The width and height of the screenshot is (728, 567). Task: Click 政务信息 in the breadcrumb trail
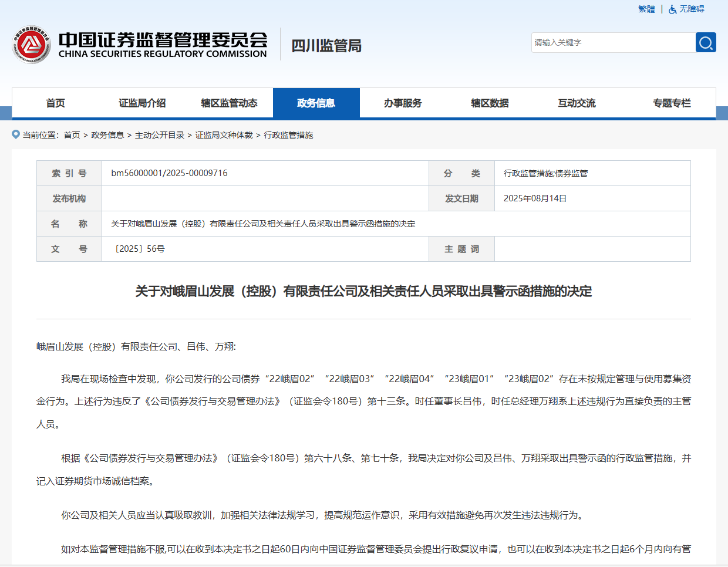click(x=107, y=135)
